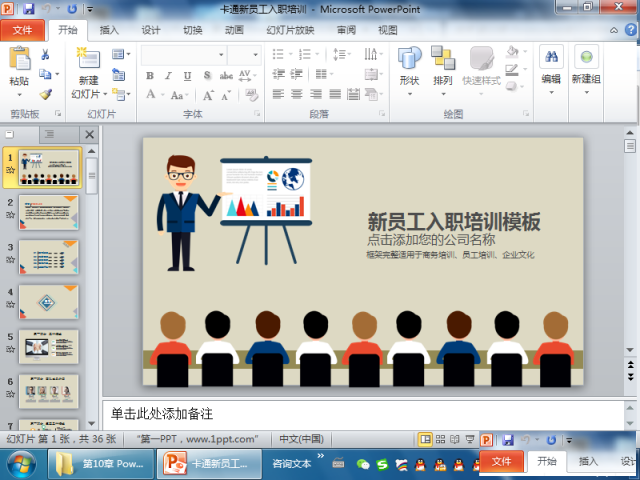This screenshot has height=480, width=640.
Task: Select slide 4 thumbnail
Action: coord(48,301)
